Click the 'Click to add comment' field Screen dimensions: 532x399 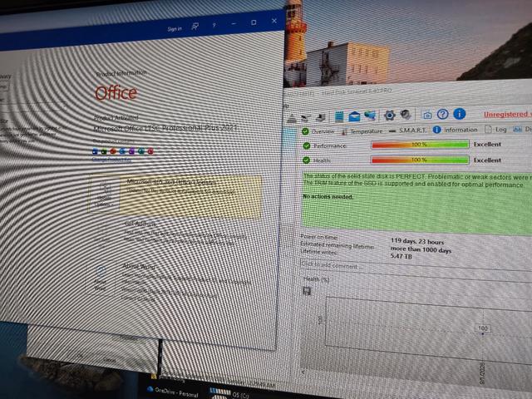[x=416, y=266]
